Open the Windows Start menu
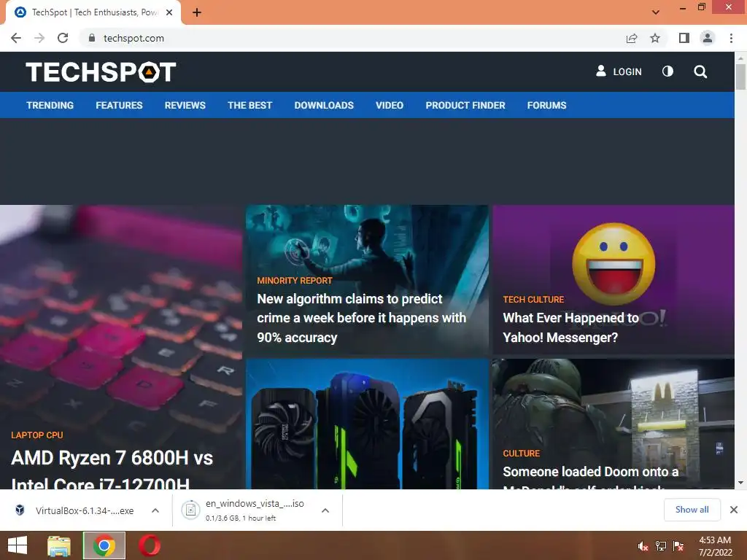The height and width of the screenshot is (560, 747). tap(18, 545)
